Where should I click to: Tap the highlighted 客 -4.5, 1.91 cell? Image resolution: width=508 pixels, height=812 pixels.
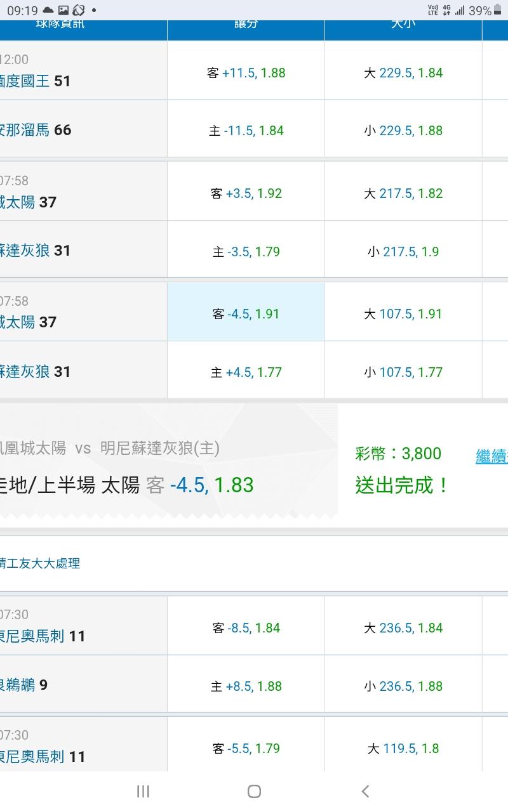tap(246, 314)
